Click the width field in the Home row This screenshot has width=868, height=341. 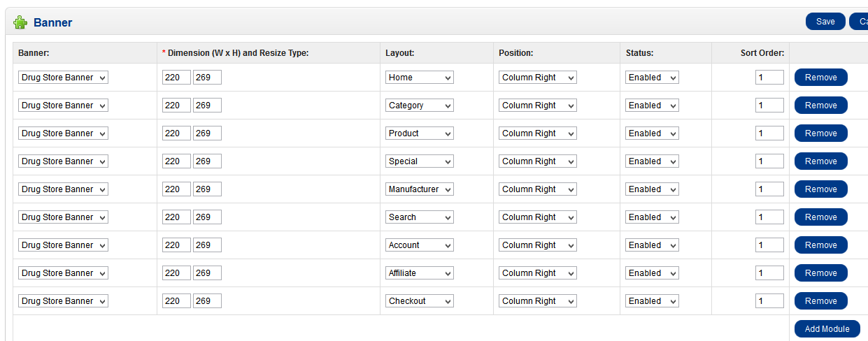tap(176, 78)
